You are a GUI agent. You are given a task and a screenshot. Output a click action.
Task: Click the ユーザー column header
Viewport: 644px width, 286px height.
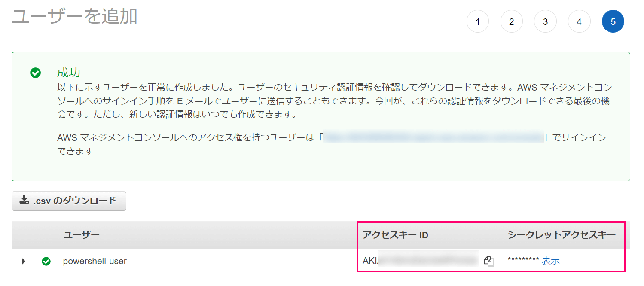pos(82,235)
